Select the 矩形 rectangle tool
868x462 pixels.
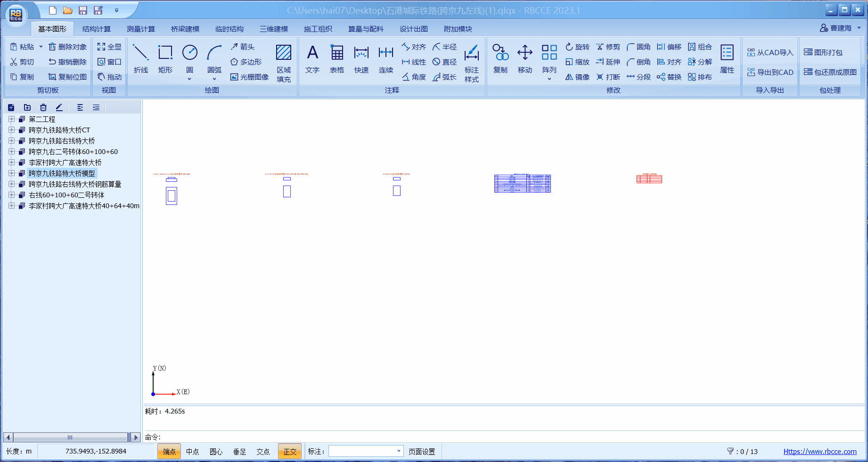165,59
